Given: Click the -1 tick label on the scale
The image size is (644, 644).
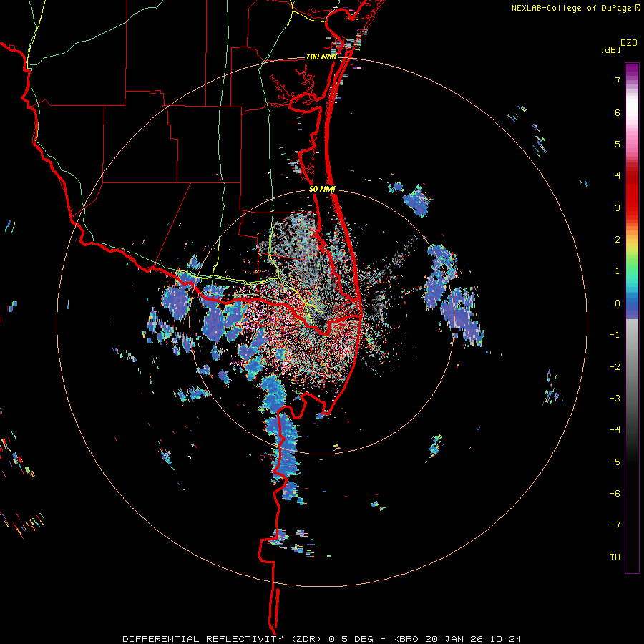Looking at the screenshot, I should point(615,335).
